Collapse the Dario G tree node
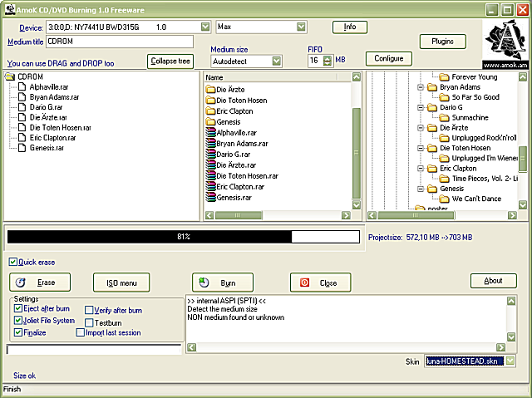Screen dimensions: 532x398 pos(421,107)
